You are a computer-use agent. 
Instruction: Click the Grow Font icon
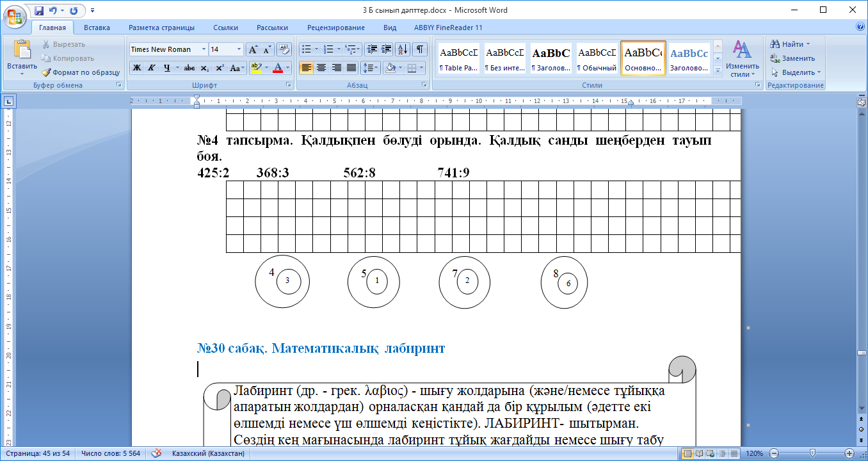pos(253,49)
